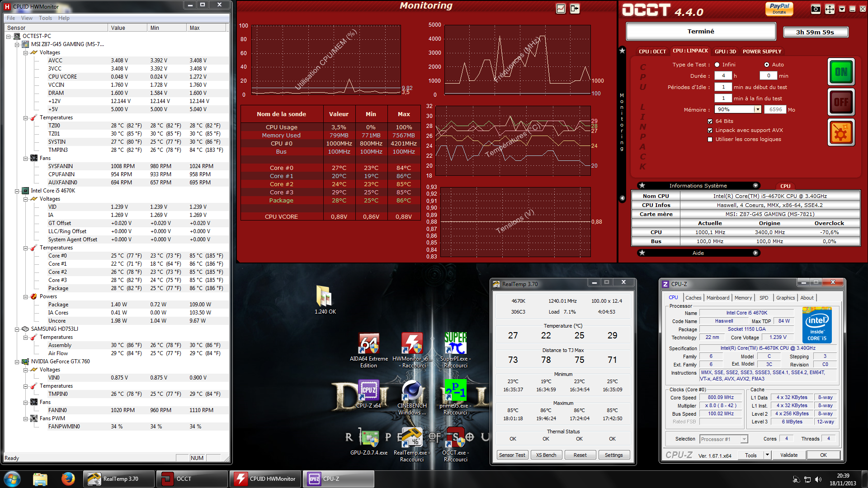Click the Monitoring graph display icon
The height and width of the screenshot is (488, 868).
[561, 9]
